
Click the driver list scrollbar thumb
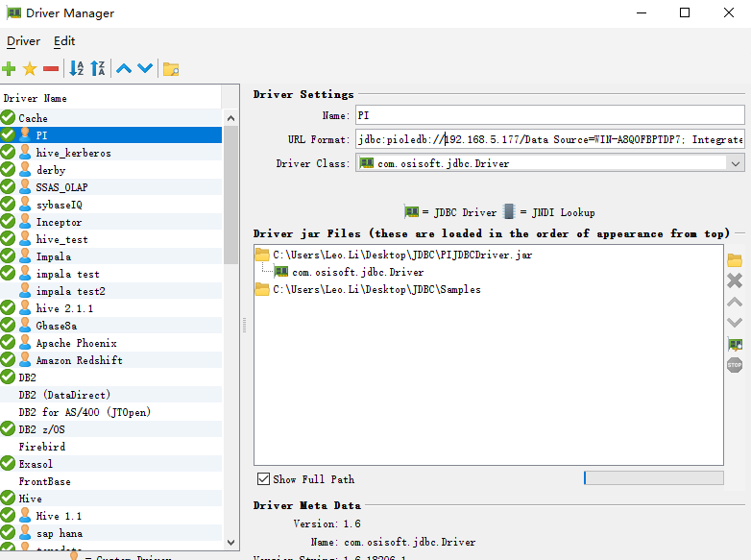(x=230, y=194)
